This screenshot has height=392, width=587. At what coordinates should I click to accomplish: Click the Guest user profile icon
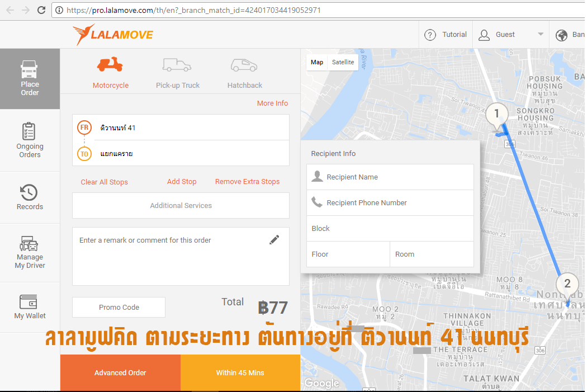pos(484,35)
